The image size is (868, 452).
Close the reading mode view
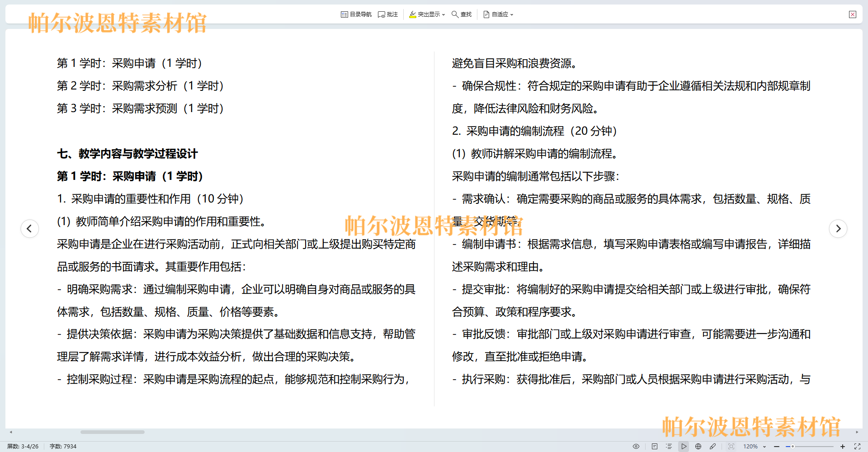coord(853,14)
